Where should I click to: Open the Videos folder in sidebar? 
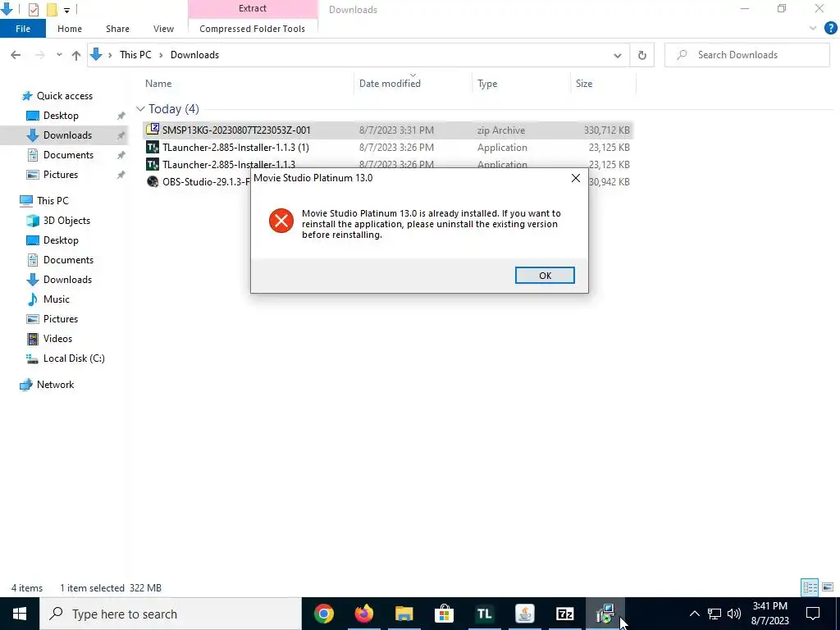(x=57, y=339)
